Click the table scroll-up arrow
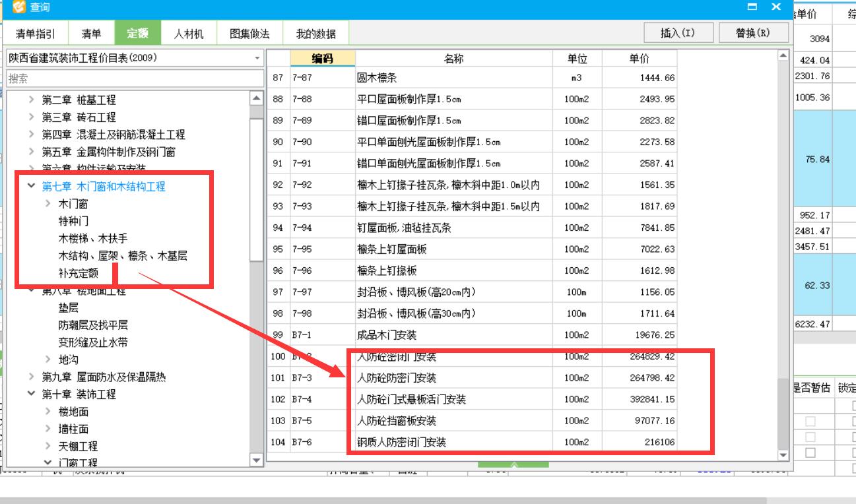Screen dimensions: 856x504 (783, 56)
